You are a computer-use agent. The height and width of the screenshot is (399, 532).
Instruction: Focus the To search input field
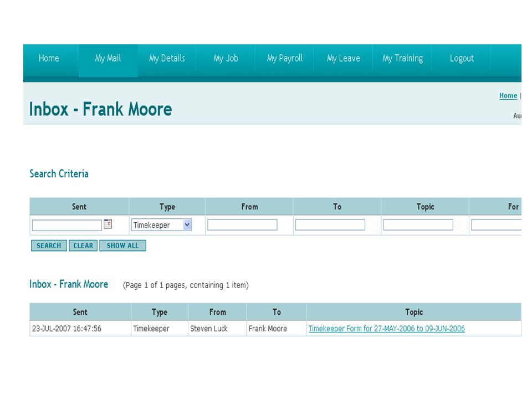330,224
